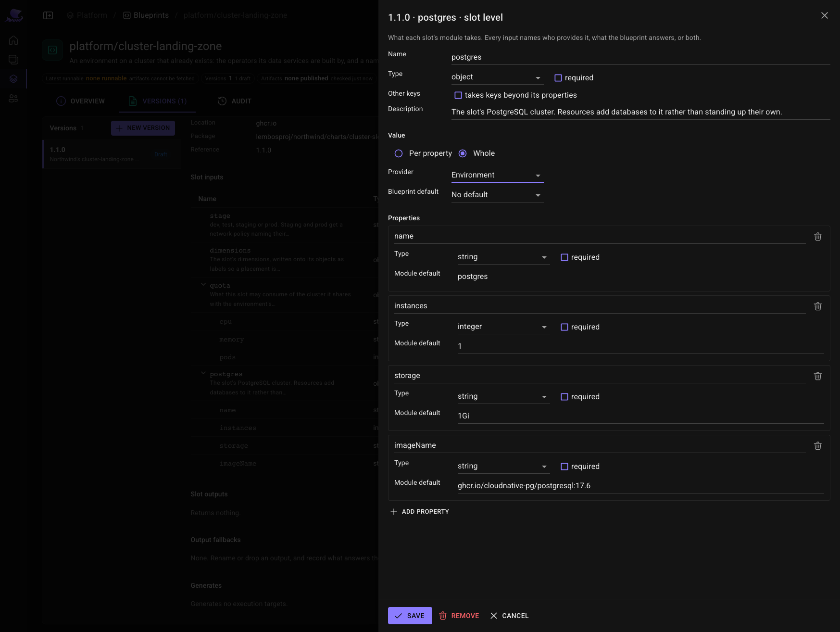Open the second sidebar stack icon
The width and height of the screenshot is (840, 632).
[13, 60]
